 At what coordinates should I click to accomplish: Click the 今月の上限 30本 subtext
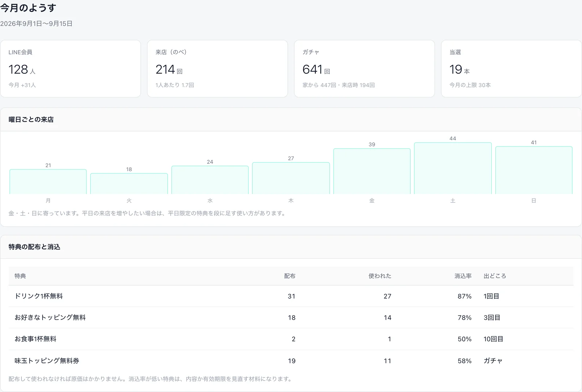click(470, 85)
